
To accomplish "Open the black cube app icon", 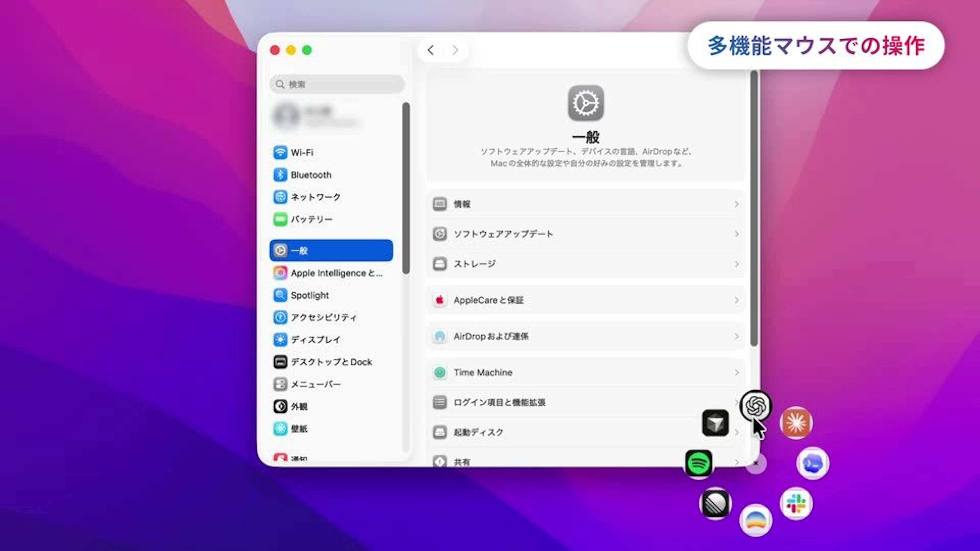I will (715, 422).
